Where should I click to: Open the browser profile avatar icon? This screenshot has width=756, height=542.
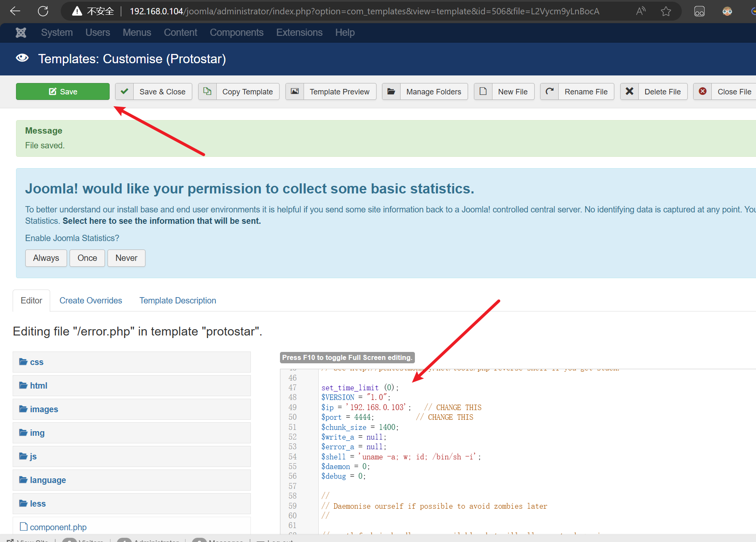(x=727, y=11)
